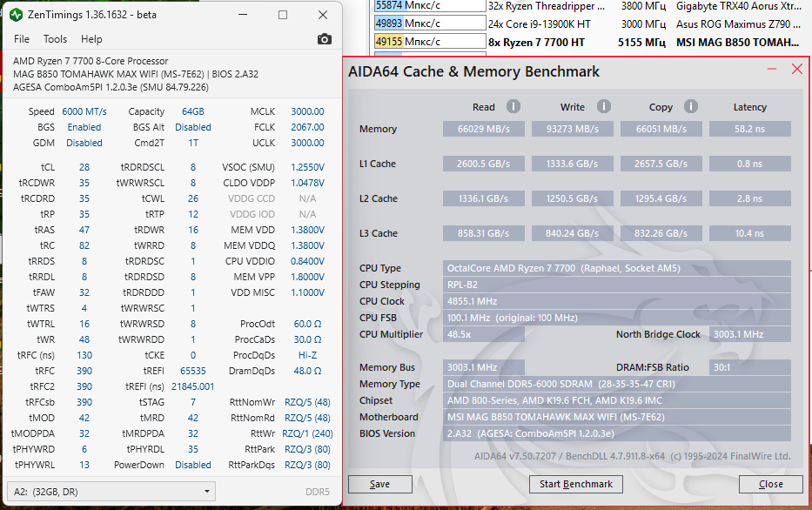Close AIDA64 benchmark via red X
Image resolution: width=812 pixels, height=510 pixels.
(797, 69)
